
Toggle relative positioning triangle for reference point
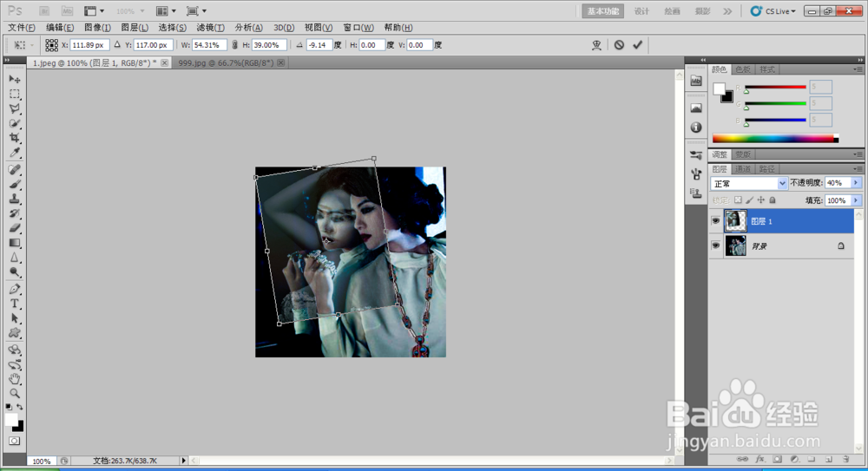point(117,45)
